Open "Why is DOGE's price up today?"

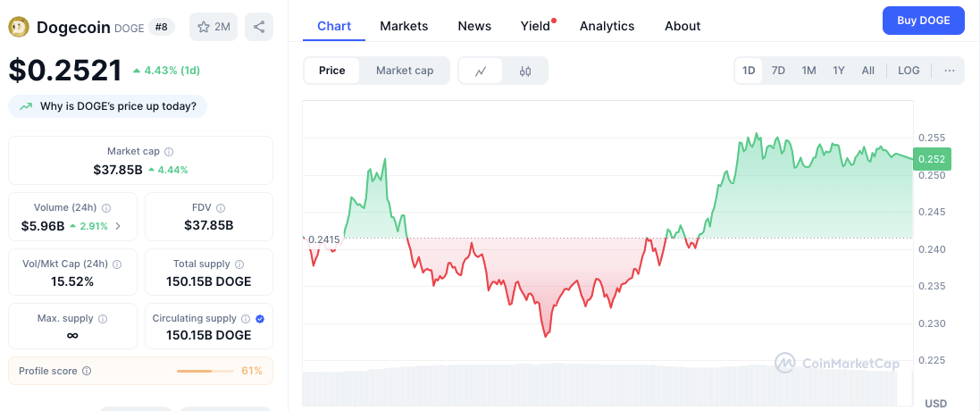coord(108,106)
